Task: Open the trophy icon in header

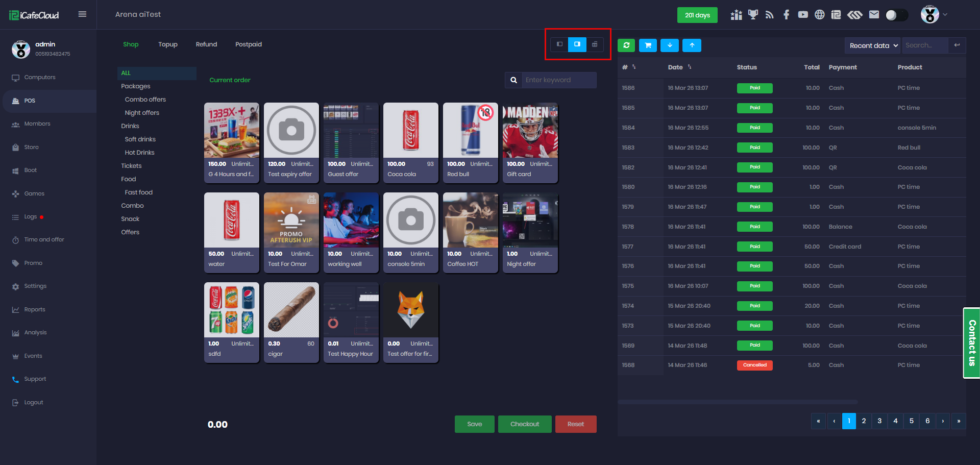Action: click(753, 15)
